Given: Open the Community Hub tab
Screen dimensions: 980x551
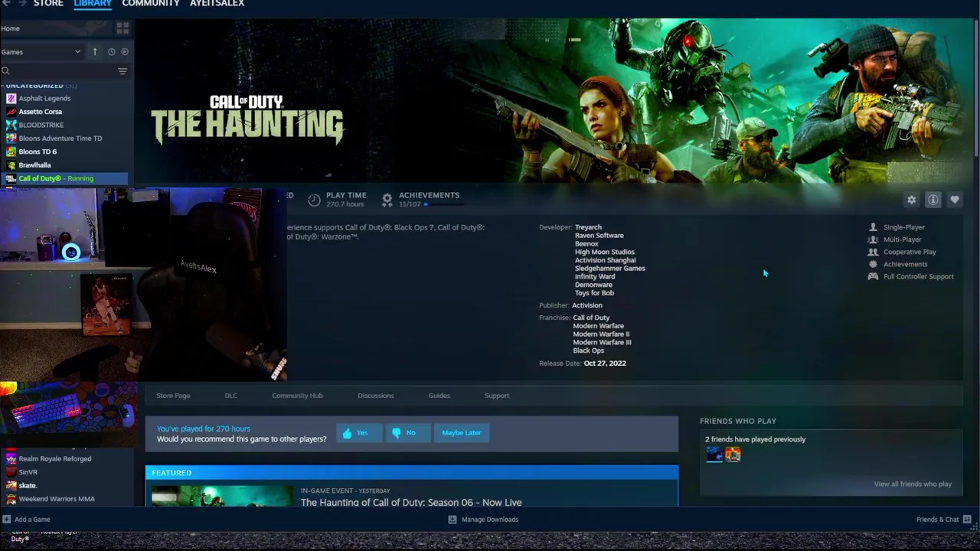Looking at the screenshot, I should 297,396.
